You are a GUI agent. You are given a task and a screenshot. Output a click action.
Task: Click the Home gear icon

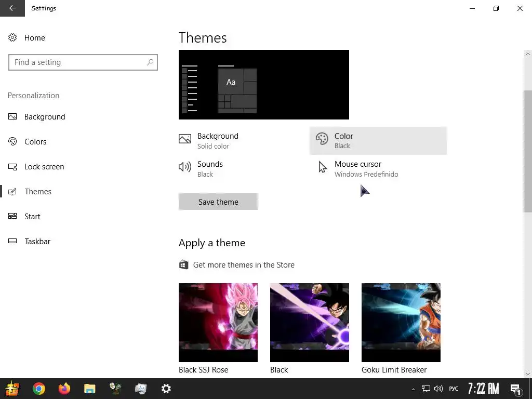(x=12, y=37)
